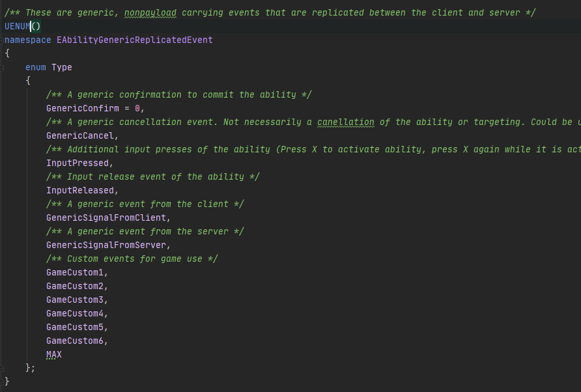
Task: Click the MAX enumerator
Action: click(54, 355)
